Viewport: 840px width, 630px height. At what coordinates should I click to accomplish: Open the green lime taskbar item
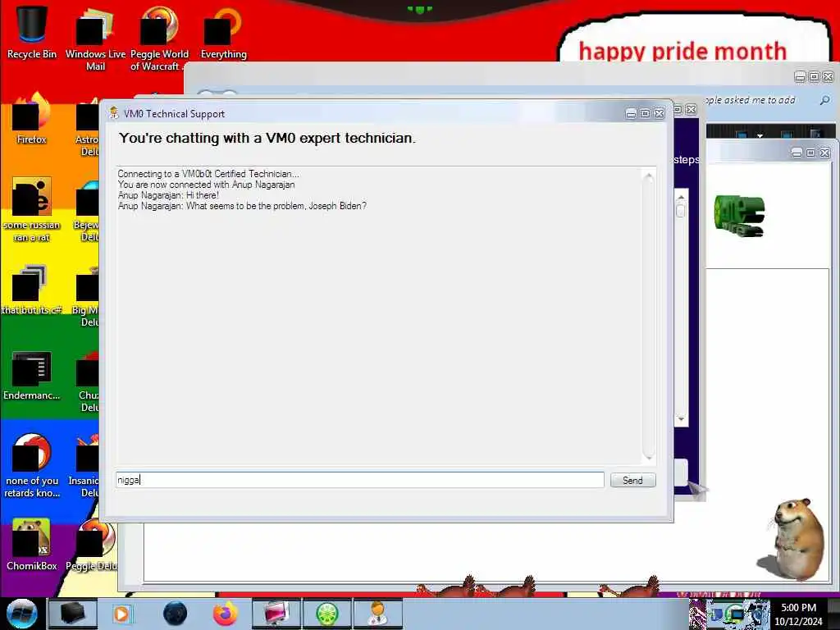coord(326,614)
